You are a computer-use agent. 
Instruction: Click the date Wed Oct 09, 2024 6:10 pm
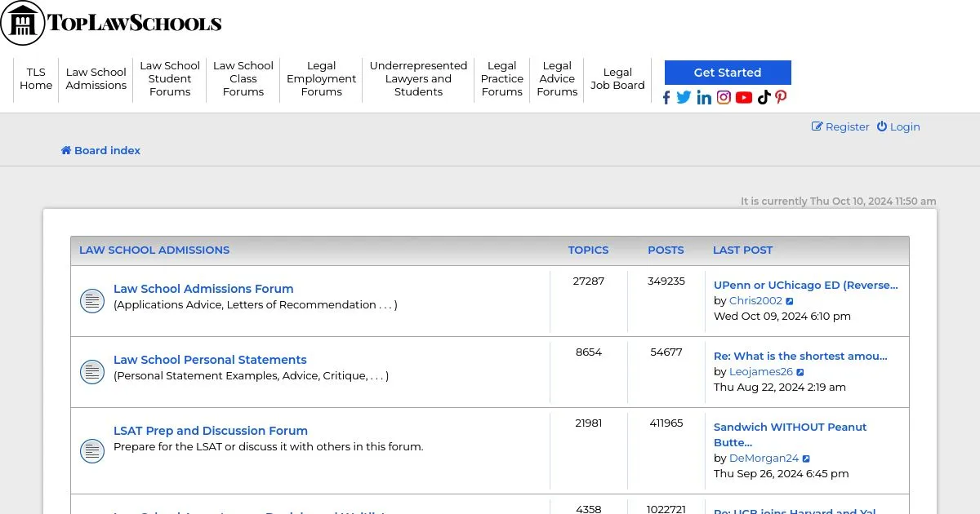[x=782, y=317]
